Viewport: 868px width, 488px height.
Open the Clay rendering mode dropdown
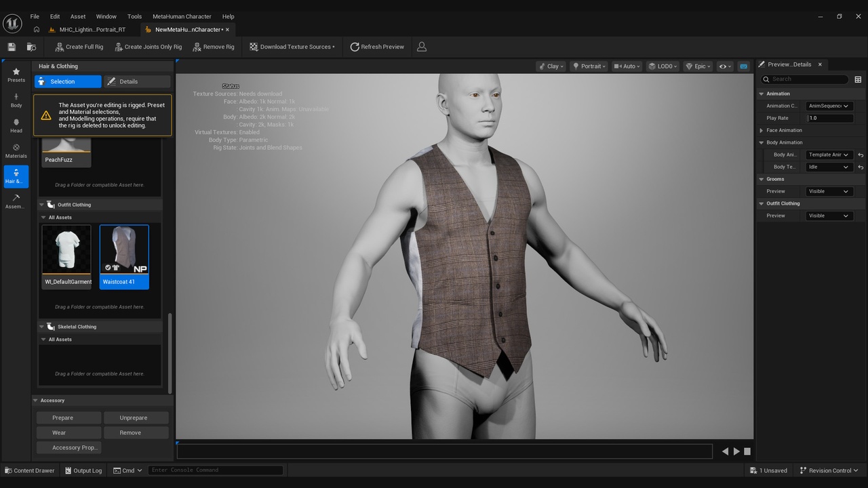tap(551, 66)
